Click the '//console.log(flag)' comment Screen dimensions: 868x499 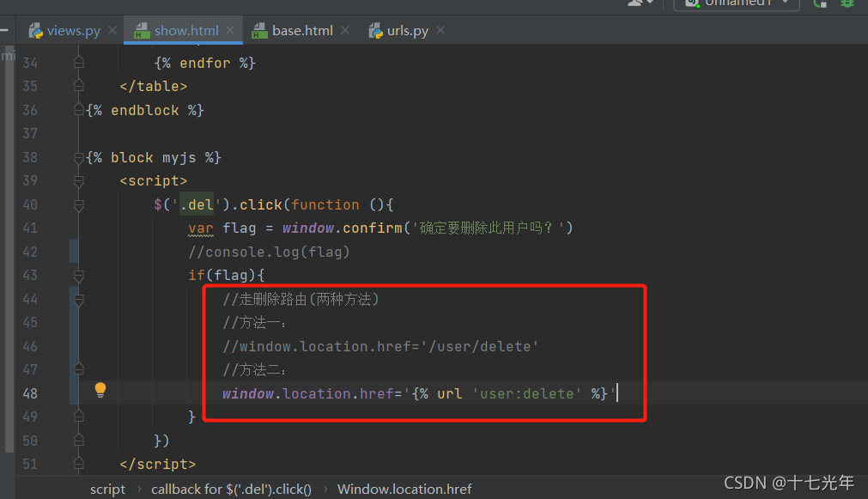(269, 252)
